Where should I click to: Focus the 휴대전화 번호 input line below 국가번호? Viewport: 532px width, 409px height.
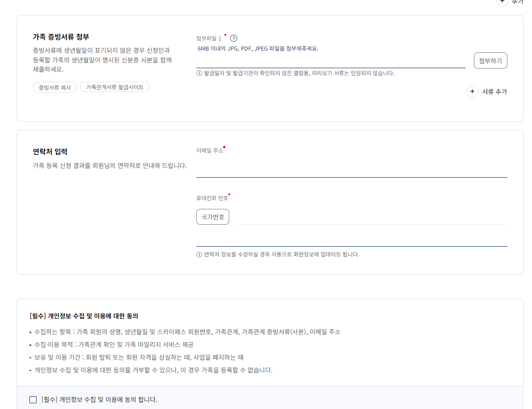352,237
